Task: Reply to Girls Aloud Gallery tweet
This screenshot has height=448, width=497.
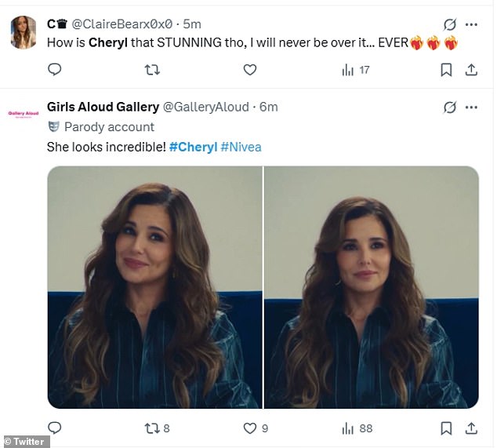Action: [55, 428]
